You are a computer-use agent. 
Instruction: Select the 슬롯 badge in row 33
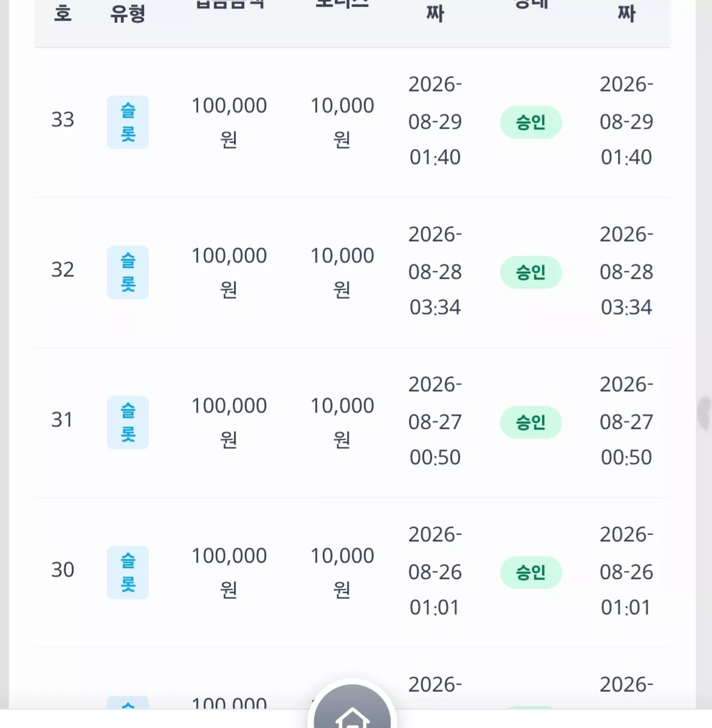point(128,122)
